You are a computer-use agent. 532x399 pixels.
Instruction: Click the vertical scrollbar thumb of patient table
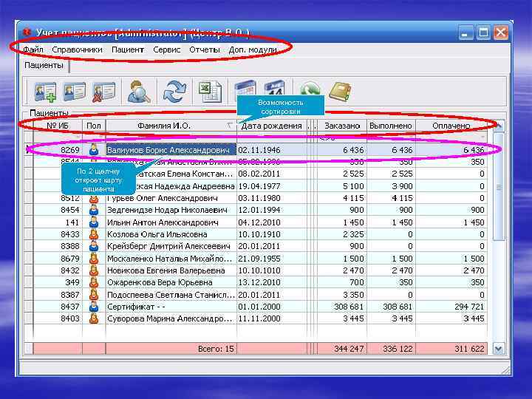[499, 187]
